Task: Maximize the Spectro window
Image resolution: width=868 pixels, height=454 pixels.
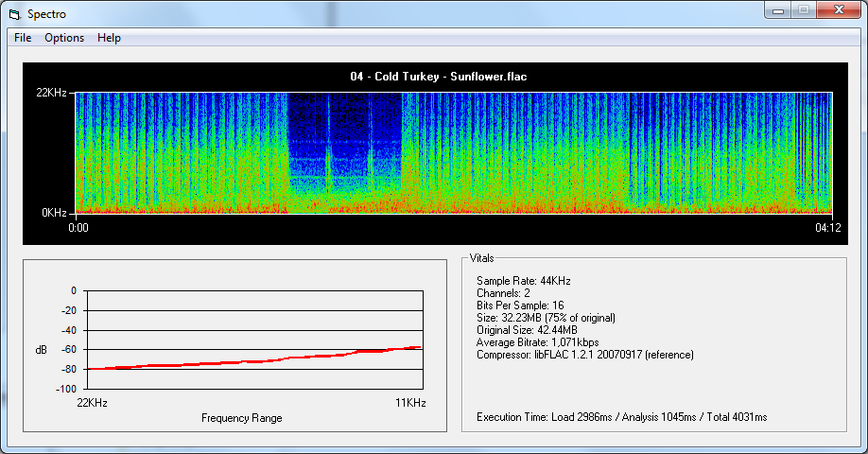Action: [x=804, y=9]
